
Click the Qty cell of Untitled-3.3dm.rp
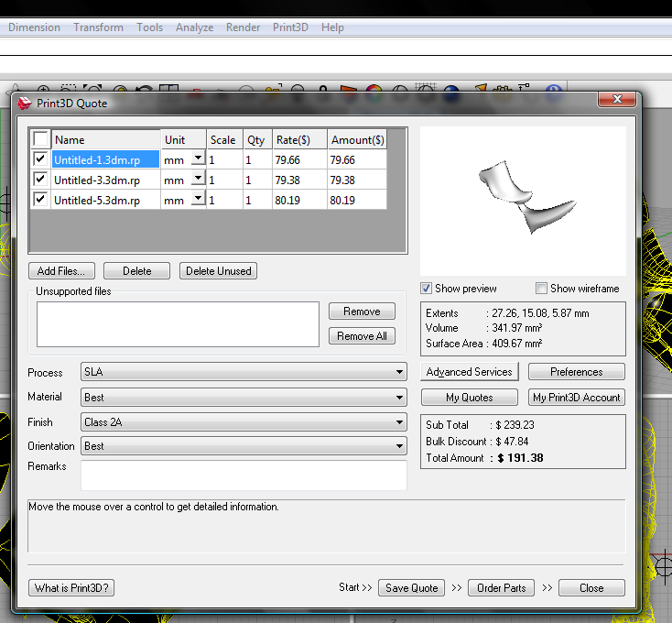click(x=257, y=180)
